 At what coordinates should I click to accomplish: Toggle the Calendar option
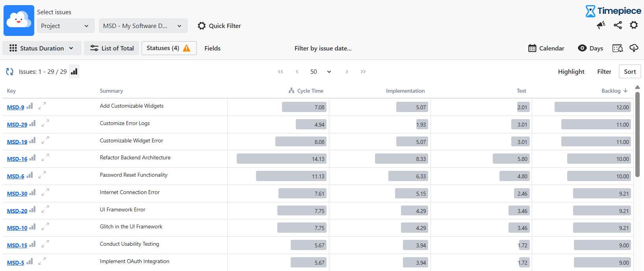[546, 48]
